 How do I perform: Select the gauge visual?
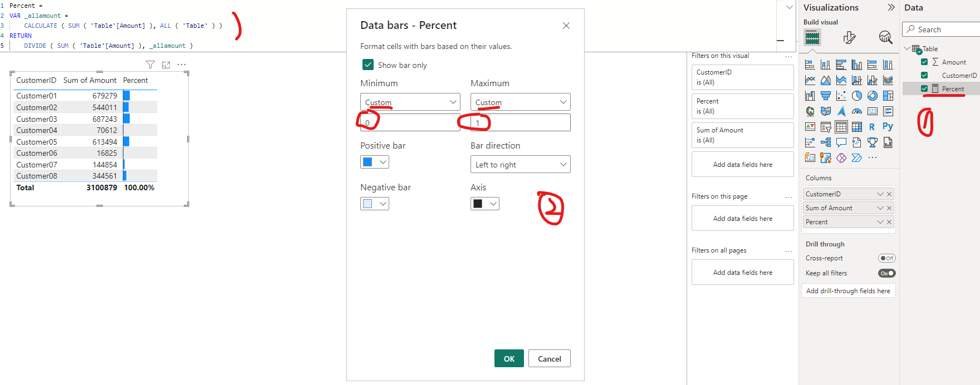tap(857, 111)
